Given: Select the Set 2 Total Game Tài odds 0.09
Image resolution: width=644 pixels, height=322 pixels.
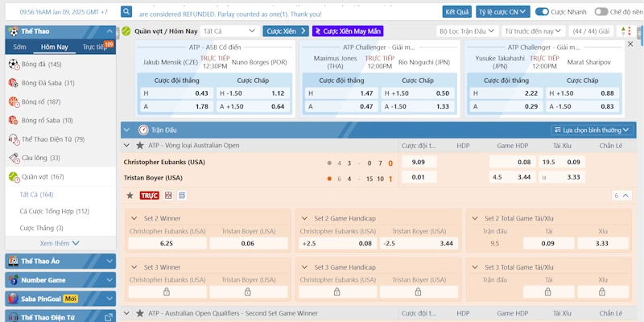Looking at the screenshot, I should 548,243.
